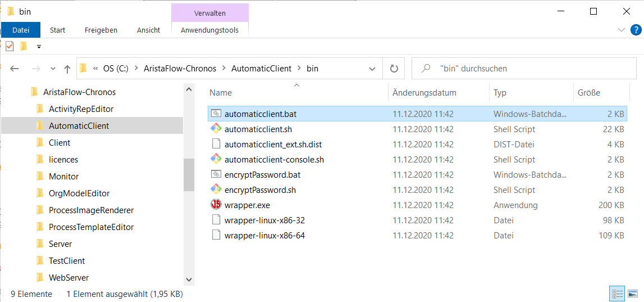This screenshot has height=302, width=644.
Task: Go up one folder level
Action: (67, 69)
